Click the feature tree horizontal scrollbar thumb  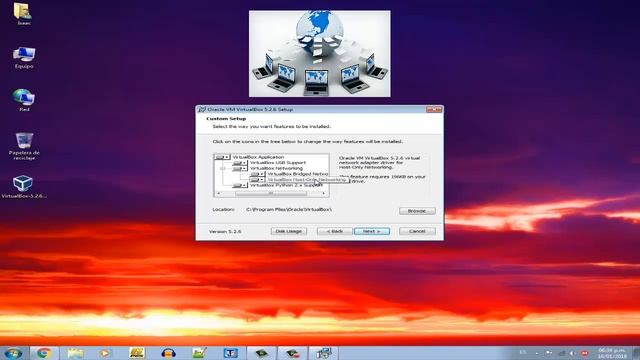pos(271,193)
